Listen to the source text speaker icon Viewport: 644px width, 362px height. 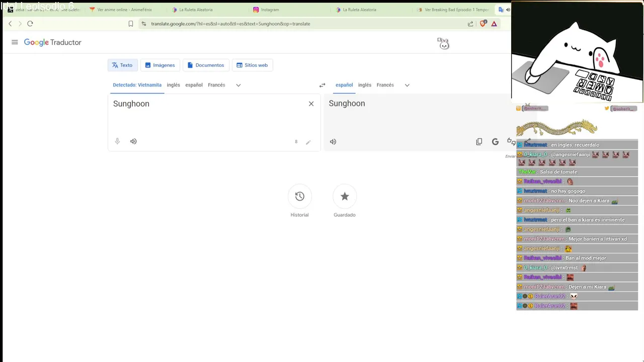tap(133, 141)
